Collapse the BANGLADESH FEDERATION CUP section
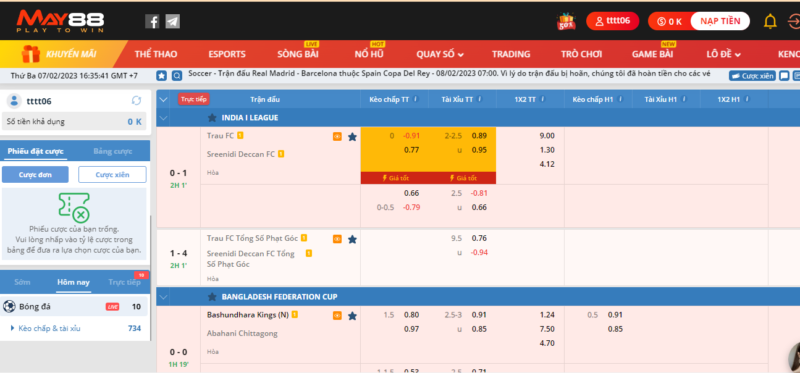This screenshot has width=800, height=373. tap(163, 296)
